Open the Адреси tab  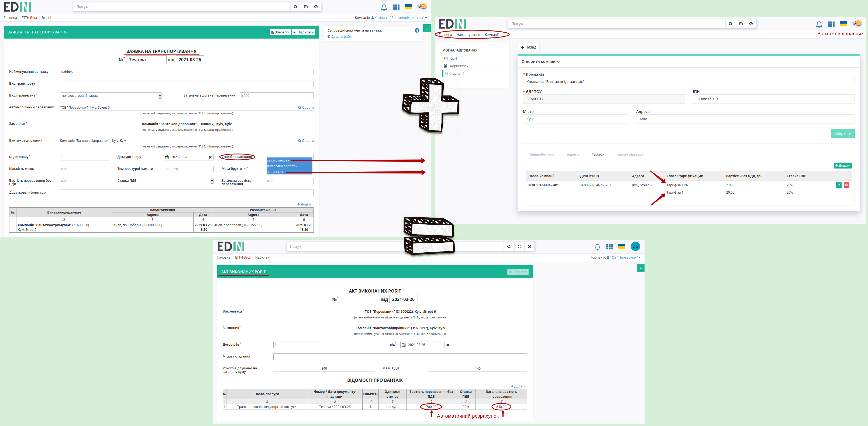pyautogui.click(x=573, y=154)
